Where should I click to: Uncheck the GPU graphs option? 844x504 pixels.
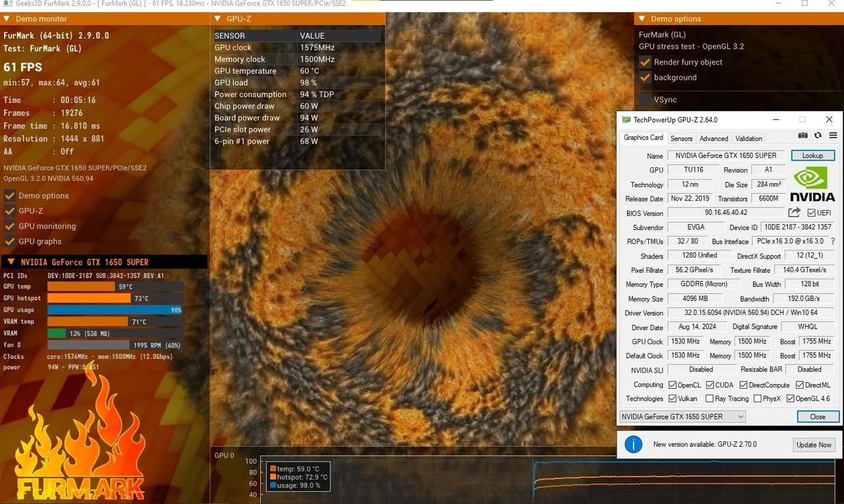pos(9,241)
